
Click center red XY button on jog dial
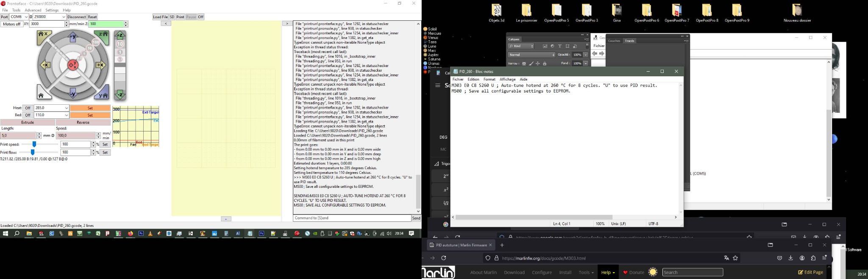(73, 65)
